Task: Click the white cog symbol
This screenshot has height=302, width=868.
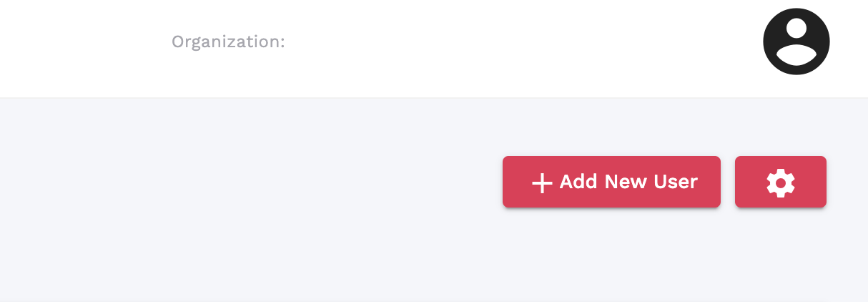Action: click(781, 182)
